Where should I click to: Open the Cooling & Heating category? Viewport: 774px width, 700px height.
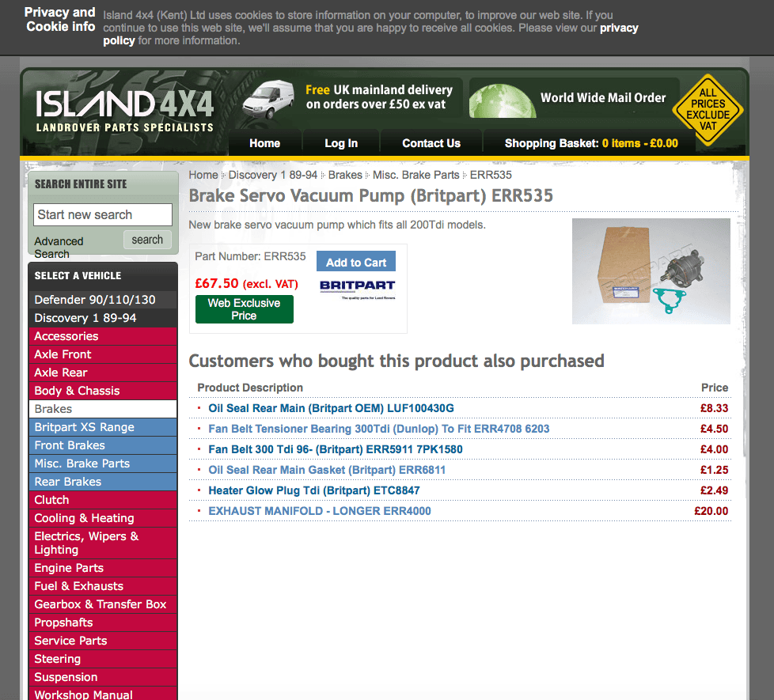(x=103, y=518)
